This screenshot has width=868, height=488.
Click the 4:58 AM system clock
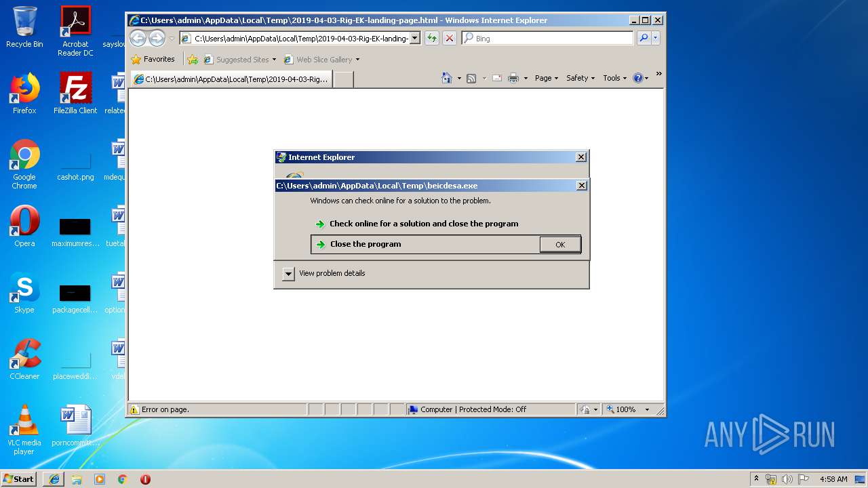click(833, 479)
